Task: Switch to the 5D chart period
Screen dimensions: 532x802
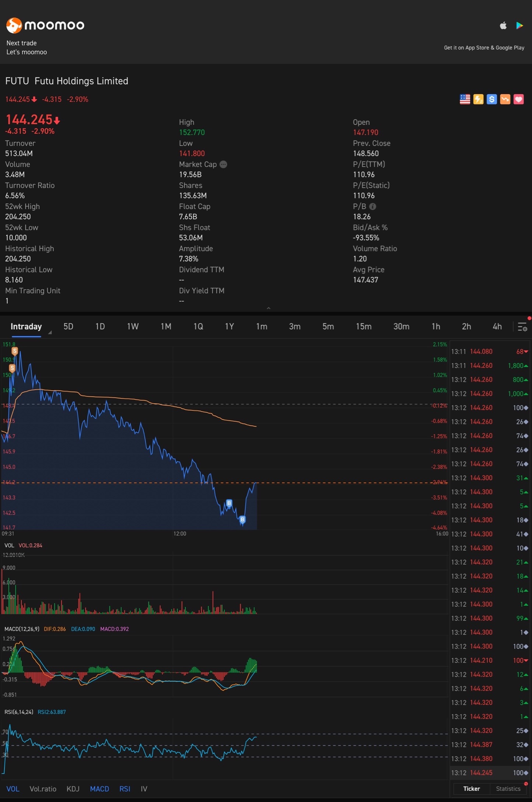Action: pos(68,327)
